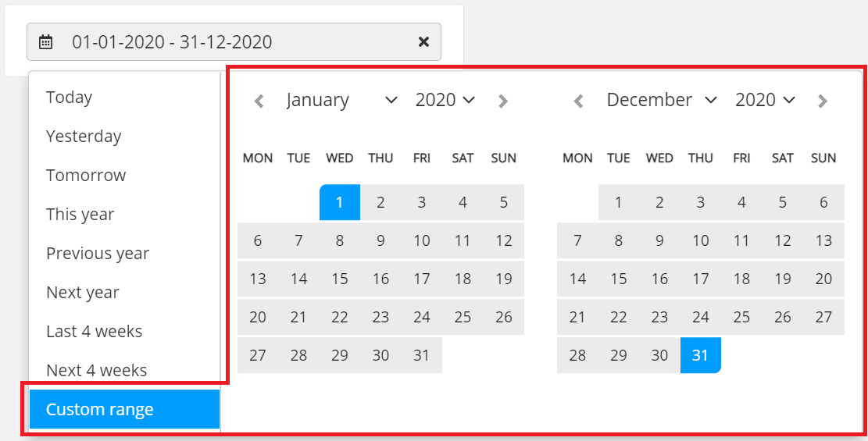
Task: Choose the Tomorrow preset
Action: click(86, 176)
